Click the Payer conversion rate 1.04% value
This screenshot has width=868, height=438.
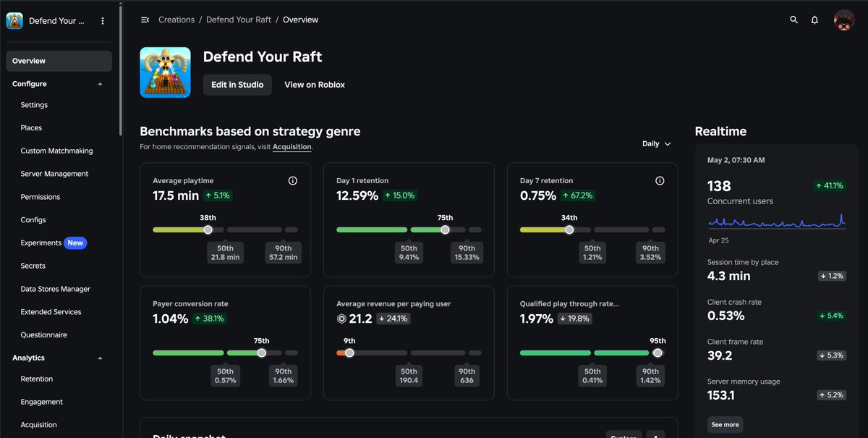coord(171,319)
